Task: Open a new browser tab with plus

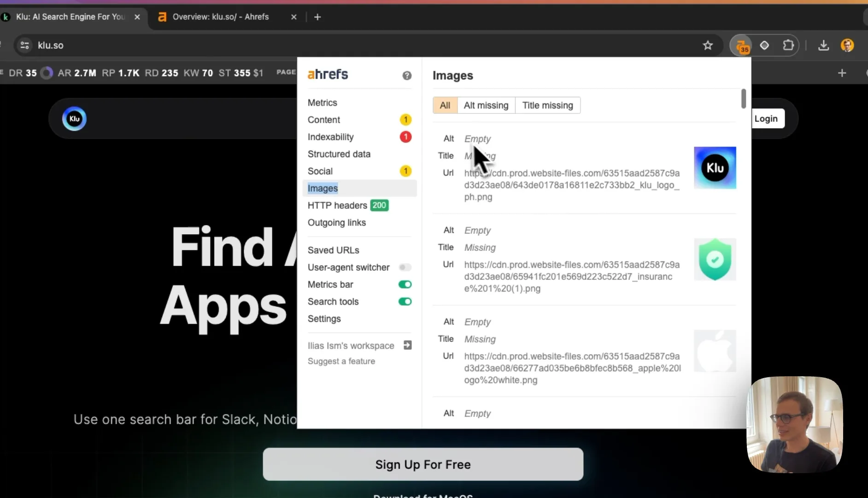Action: click(317, 17)
